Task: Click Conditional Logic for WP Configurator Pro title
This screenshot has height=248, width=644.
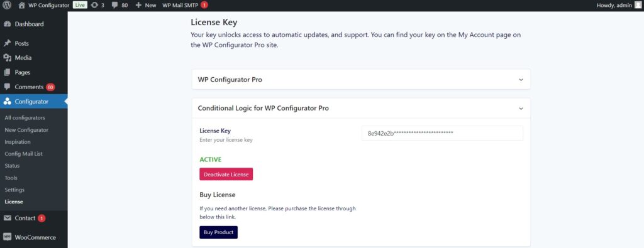Action: (x=264, y=109)
